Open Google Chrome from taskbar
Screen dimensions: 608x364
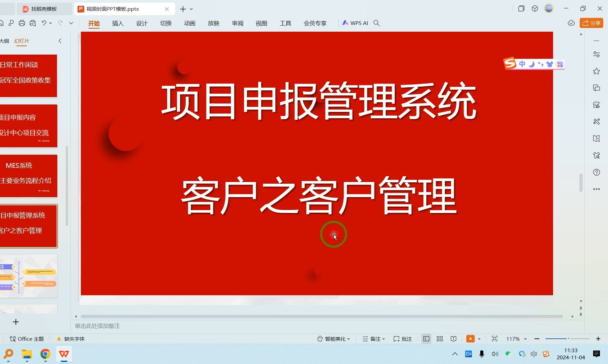[x=45, y=354]
